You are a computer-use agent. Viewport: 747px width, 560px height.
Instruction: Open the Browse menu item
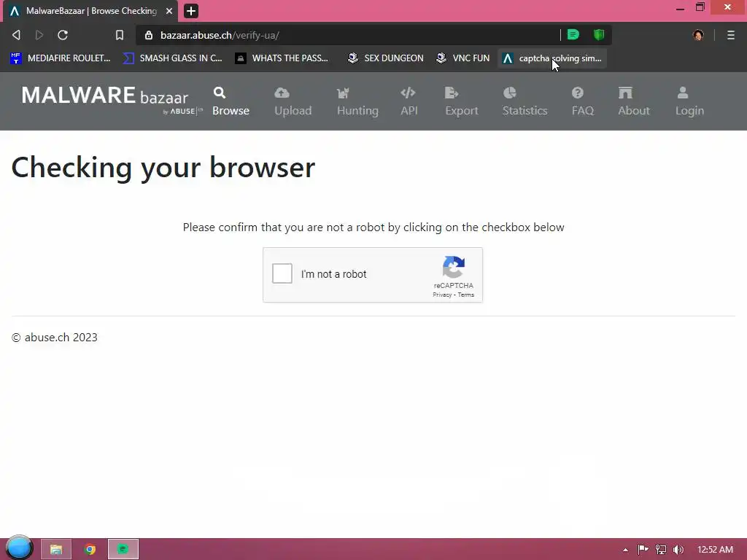[231, 101]
